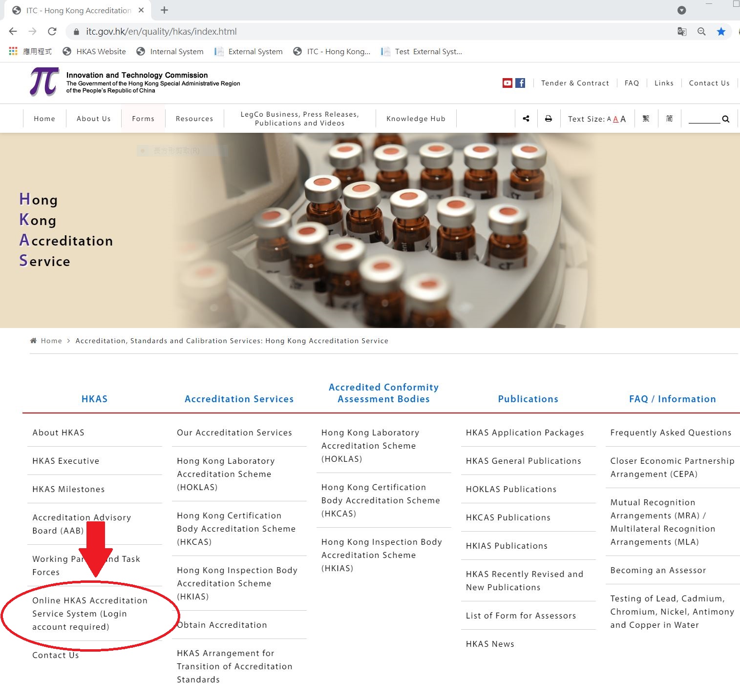The width and height of the screenshot is (740, 700).
Task: Open the HKAS Website bookmark
Action: [x=94, y=51]
